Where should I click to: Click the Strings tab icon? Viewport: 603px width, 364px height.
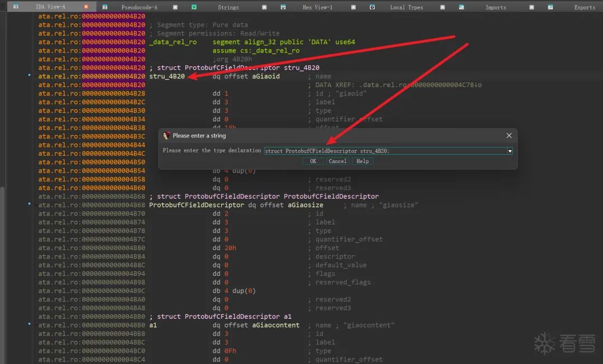(x=194, y=7)
